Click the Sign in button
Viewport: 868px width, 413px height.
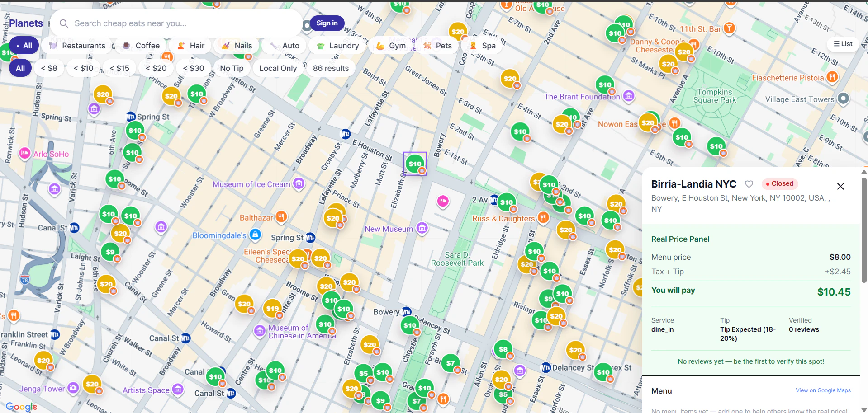coord(327,23)
